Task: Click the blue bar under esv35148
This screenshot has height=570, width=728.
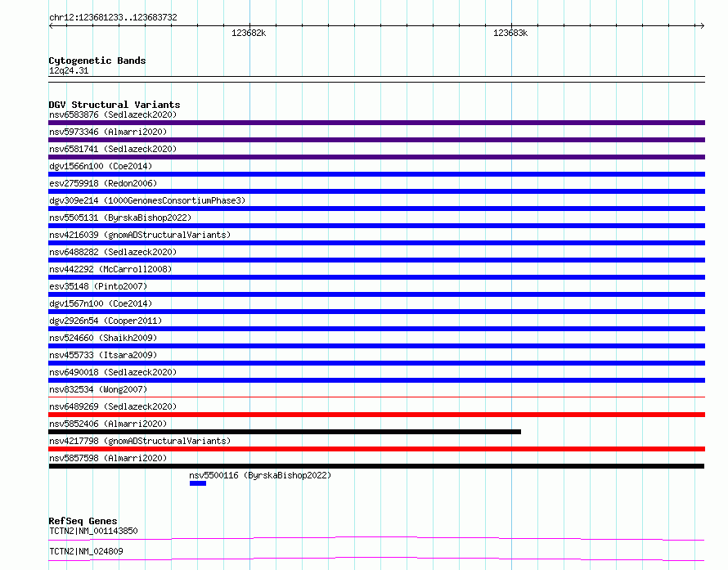Action: click(376, 294)
